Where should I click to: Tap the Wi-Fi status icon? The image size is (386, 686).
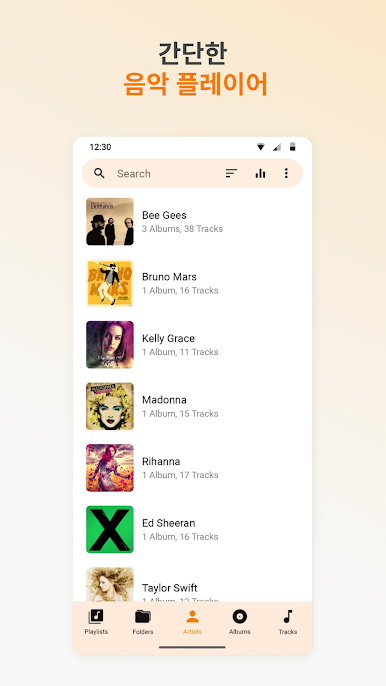click(261, 147)
